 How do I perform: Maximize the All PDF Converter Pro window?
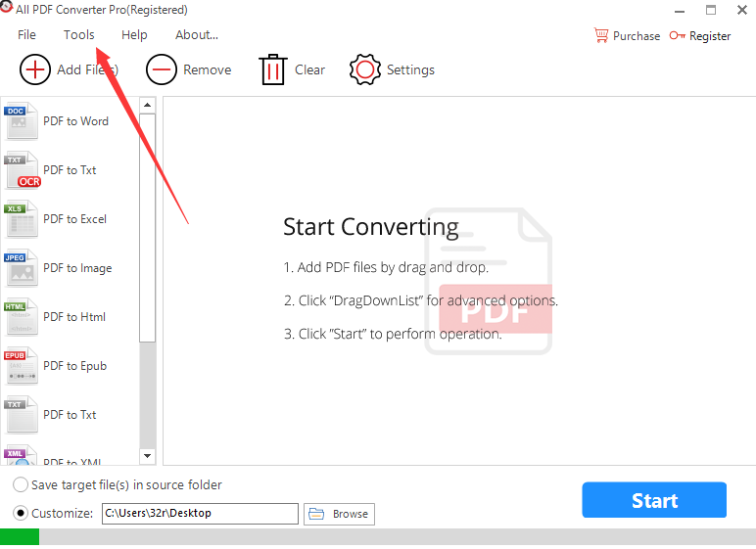711,10
